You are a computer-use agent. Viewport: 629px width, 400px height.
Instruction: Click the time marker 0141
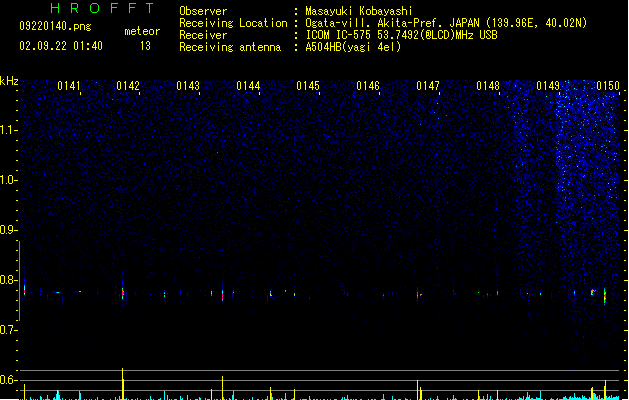coord(69,86)
